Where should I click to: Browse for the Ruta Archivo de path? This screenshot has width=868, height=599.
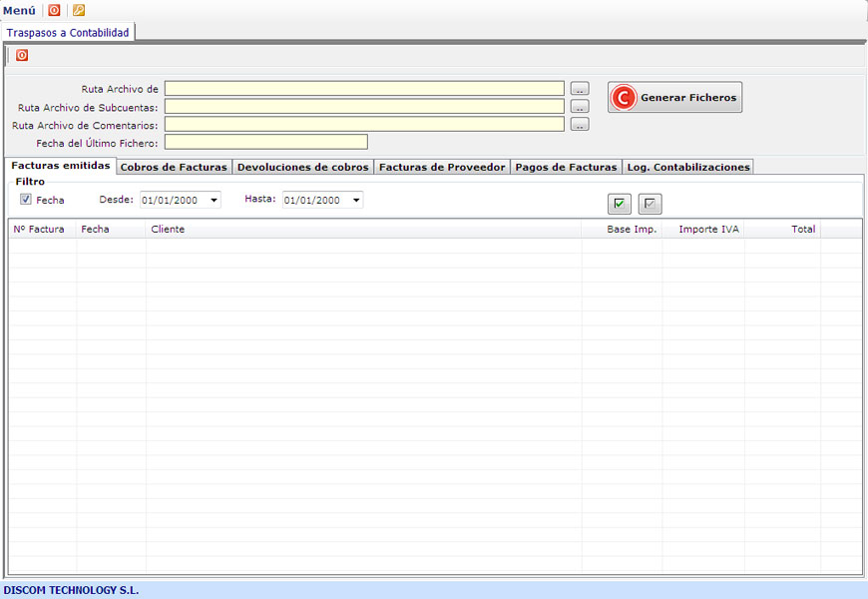coord(580,89)
